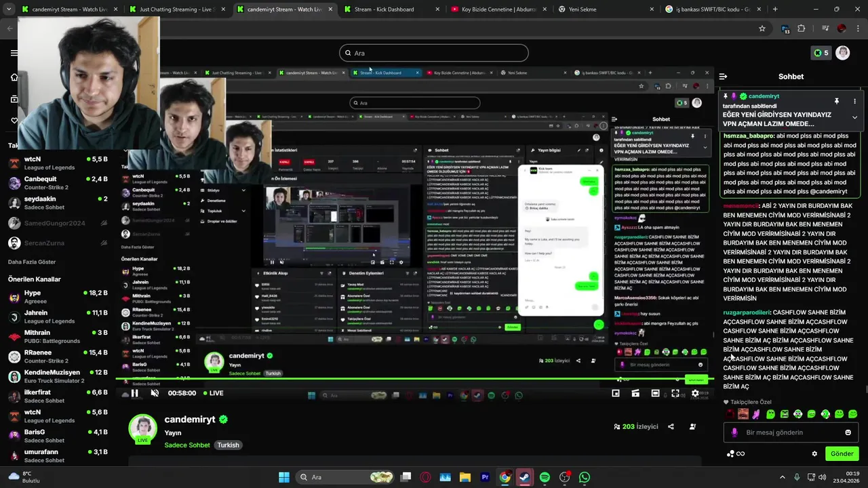Viewport: 868px width, 488px height.
Task: Click the pin icon on pinned message
Action: pyautogui.click(x=837, y=101)
